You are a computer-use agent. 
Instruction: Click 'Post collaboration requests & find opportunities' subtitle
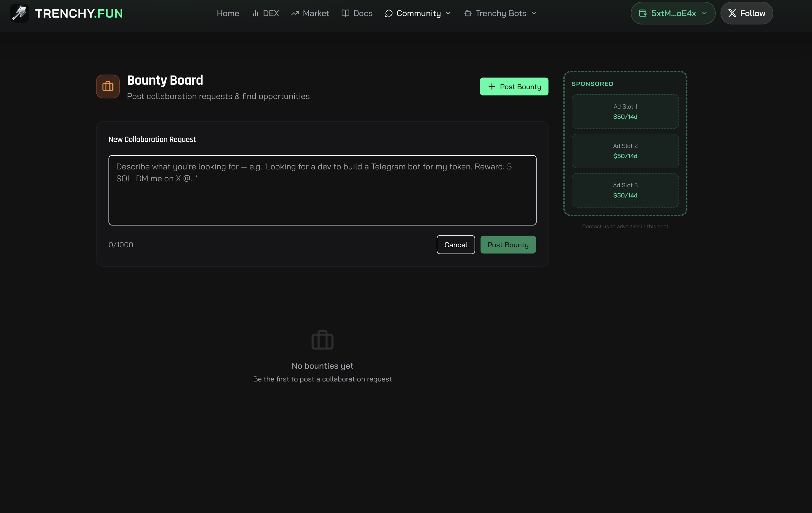click(218, 96)
